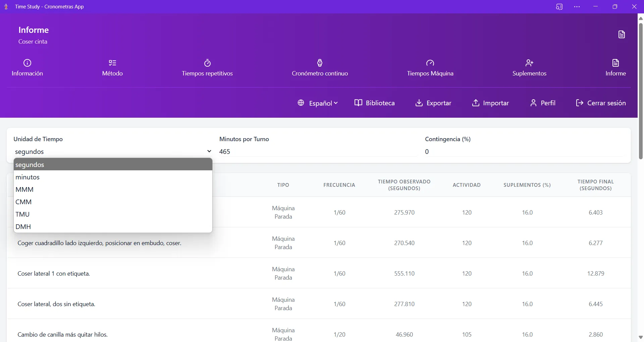The width and height of the screenshot is (644, 342).
Task: Click the observed time value 555.110
Action: (x=404, y=274)
